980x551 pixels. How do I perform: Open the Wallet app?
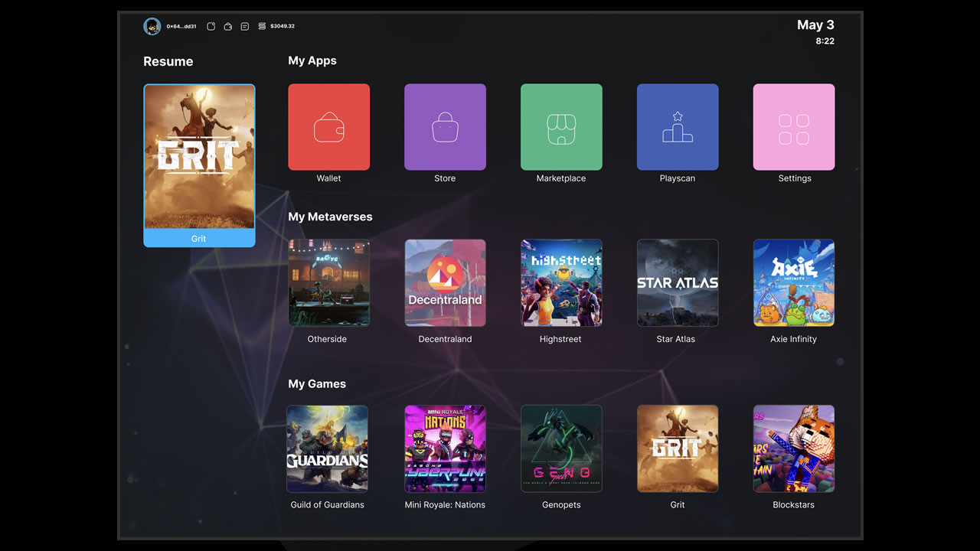[x=328, y=127]
